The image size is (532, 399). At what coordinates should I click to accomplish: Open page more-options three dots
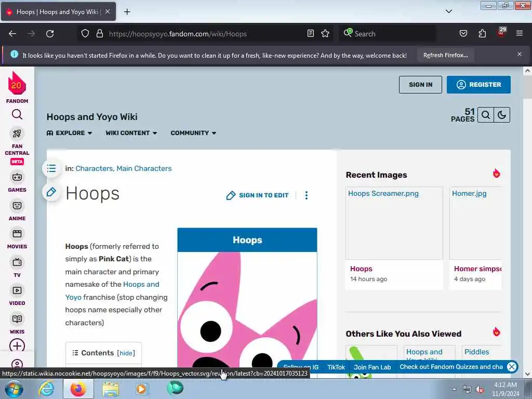coord(307,195)
